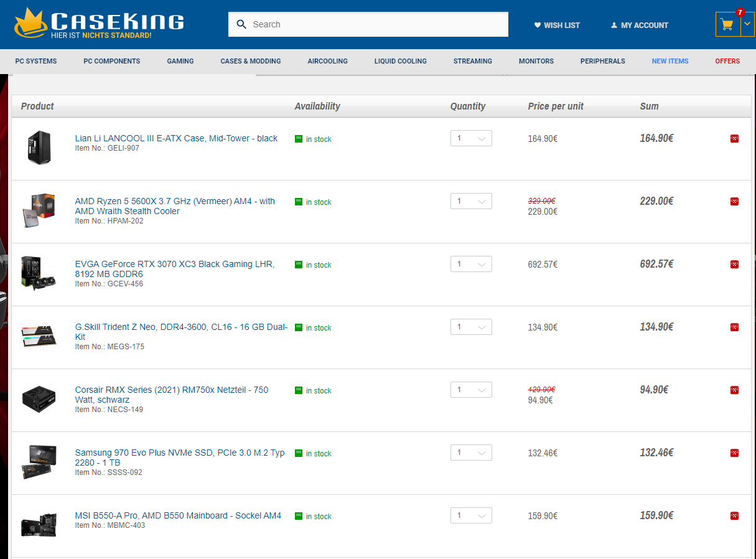Open quantity dropdown for G.Skill Trident Z

[x=471, y=327]
